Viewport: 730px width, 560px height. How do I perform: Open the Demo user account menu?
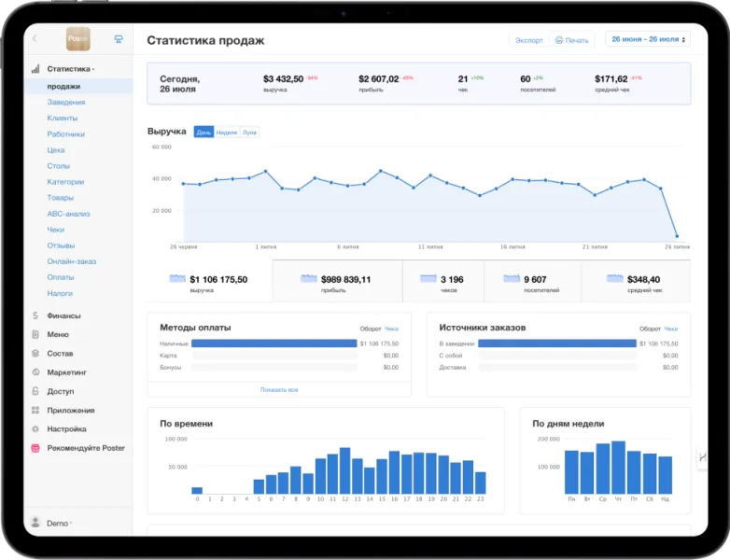tap(51, 524)
